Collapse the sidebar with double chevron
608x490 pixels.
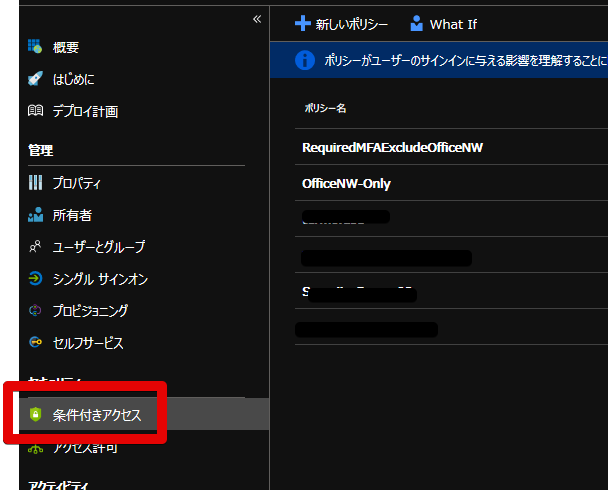coord(257,19)
